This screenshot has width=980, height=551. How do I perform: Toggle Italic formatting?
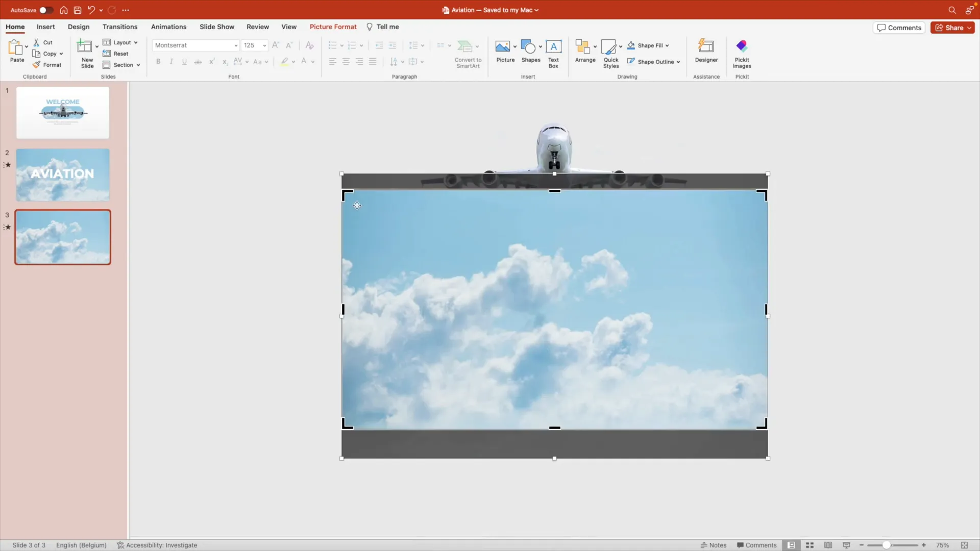click(171, 62)
